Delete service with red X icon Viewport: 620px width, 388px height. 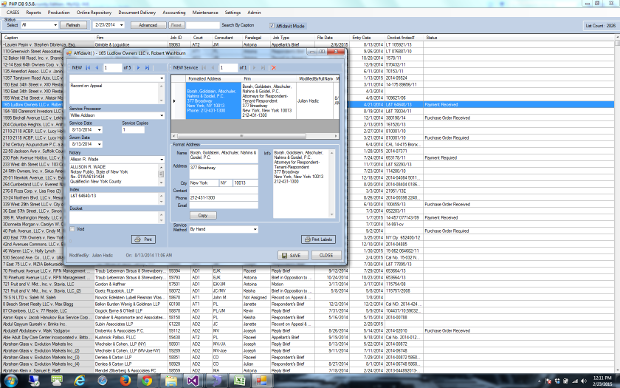pyautogui.click(x=273, y=68)
